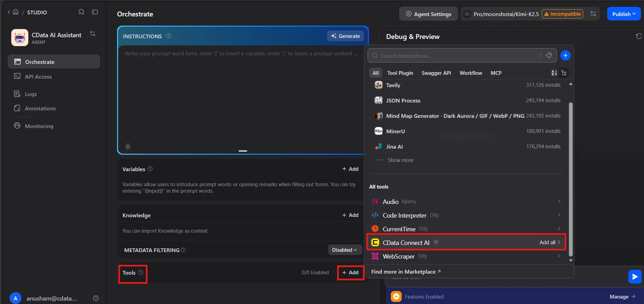Click the CData Connect AI yellow icon

point(375,243)
